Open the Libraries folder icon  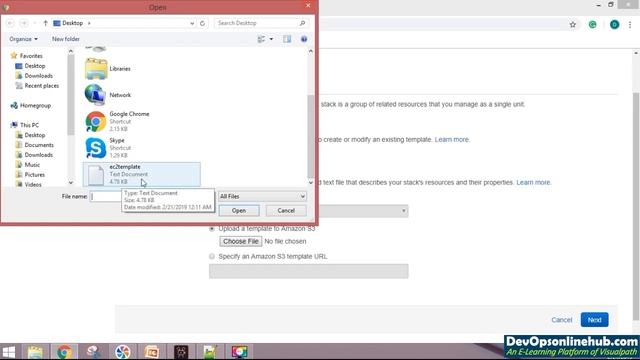[96, 69]
